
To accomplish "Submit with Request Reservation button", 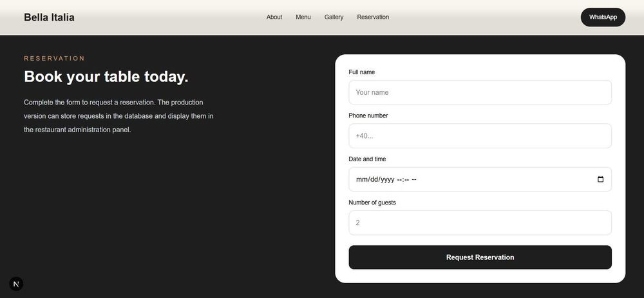I will tap(480, 257).
